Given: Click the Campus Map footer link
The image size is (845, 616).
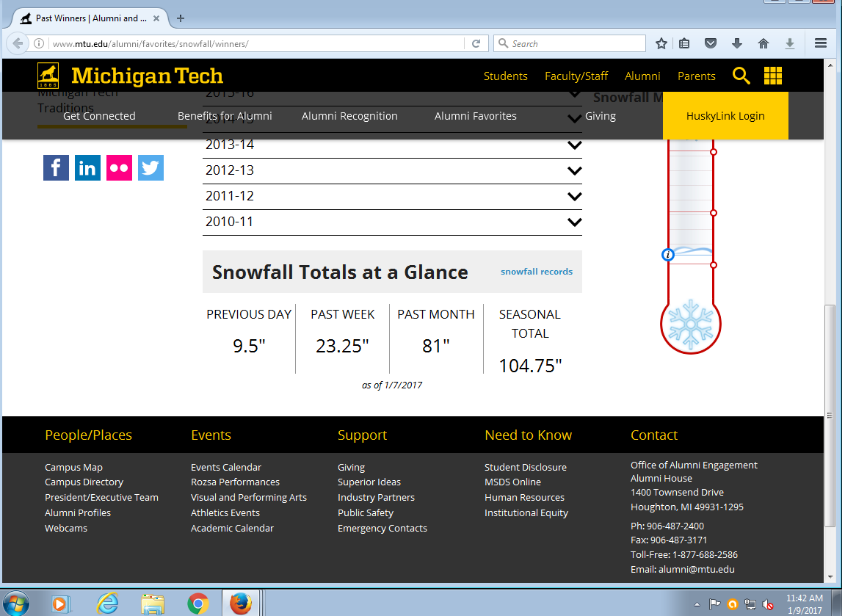Looking at the screenshot, I should [x=73, y=467].
